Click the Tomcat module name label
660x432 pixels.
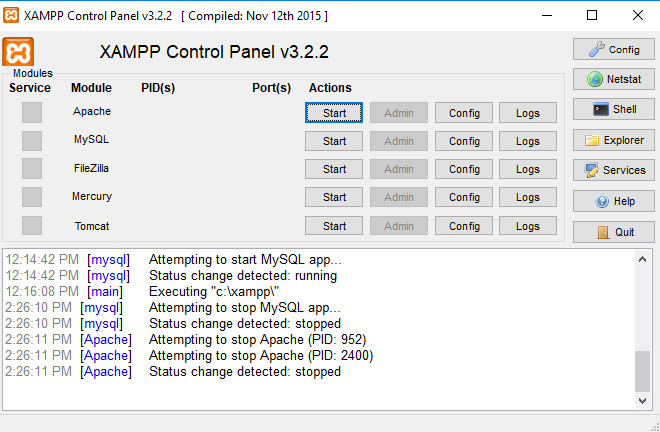point(92,226)
